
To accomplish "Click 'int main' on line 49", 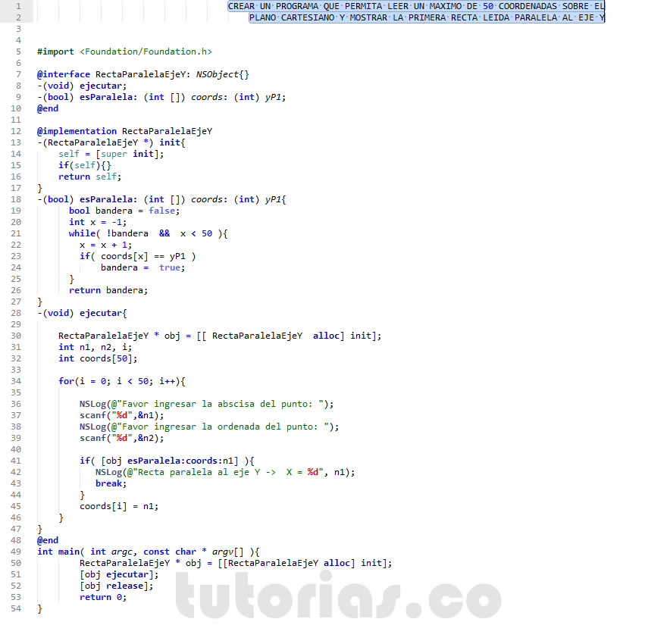I will [57, 552].
